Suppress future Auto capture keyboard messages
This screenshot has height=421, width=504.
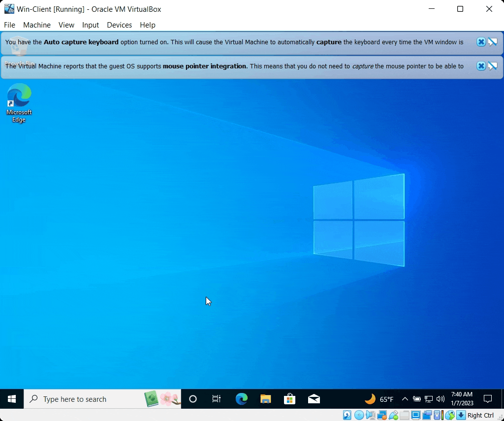click(492, 42)
